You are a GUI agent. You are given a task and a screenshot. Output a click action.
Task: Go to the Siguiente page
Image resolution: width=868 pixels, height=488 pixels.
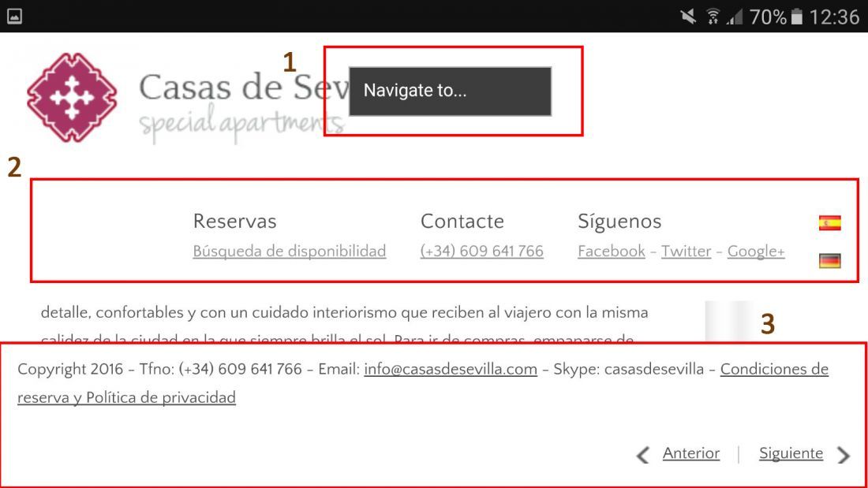coord(791,453)
